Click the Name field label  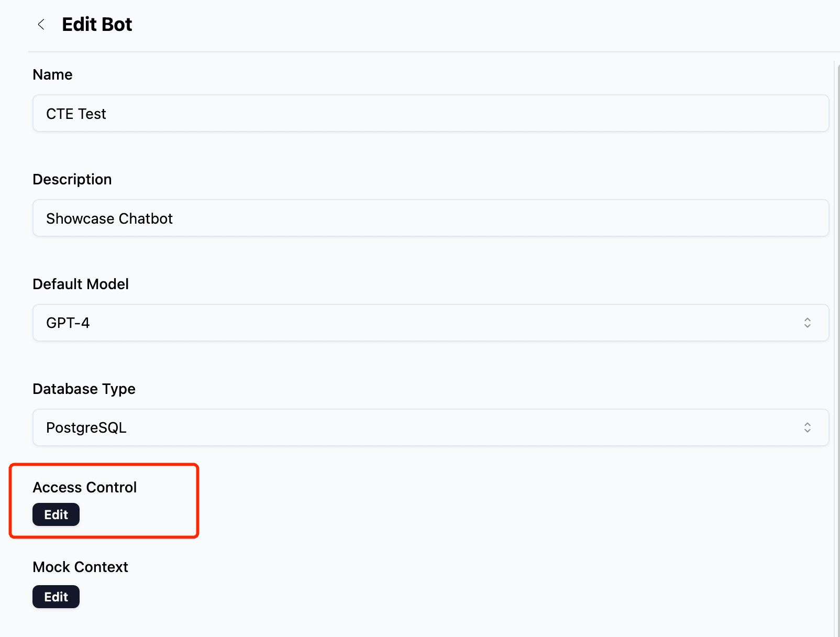[52, 75]
